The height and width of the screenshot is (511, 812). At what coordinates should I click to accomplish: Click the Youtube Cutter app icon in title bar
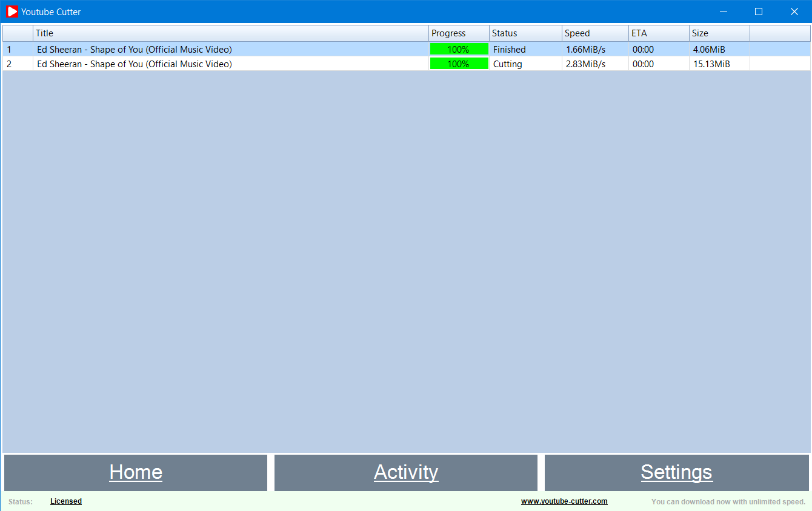tap(12, 12)
